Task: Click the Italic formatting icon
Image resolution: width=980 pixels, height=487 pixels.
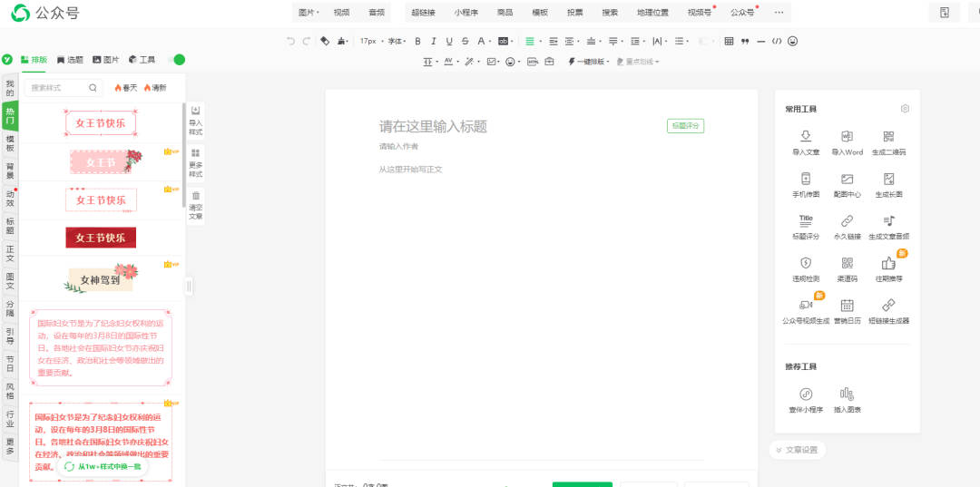Action: 434,41
